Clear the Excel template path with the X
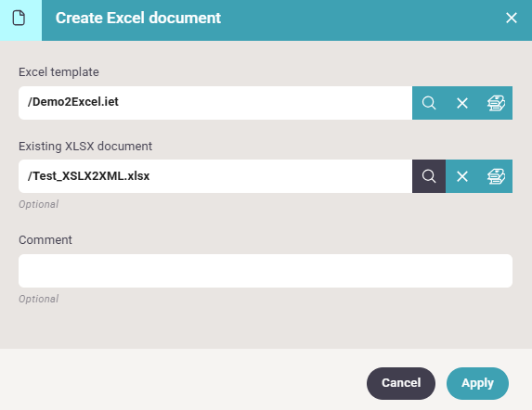Screen dimensions: 532x410 tap(462, 103)
